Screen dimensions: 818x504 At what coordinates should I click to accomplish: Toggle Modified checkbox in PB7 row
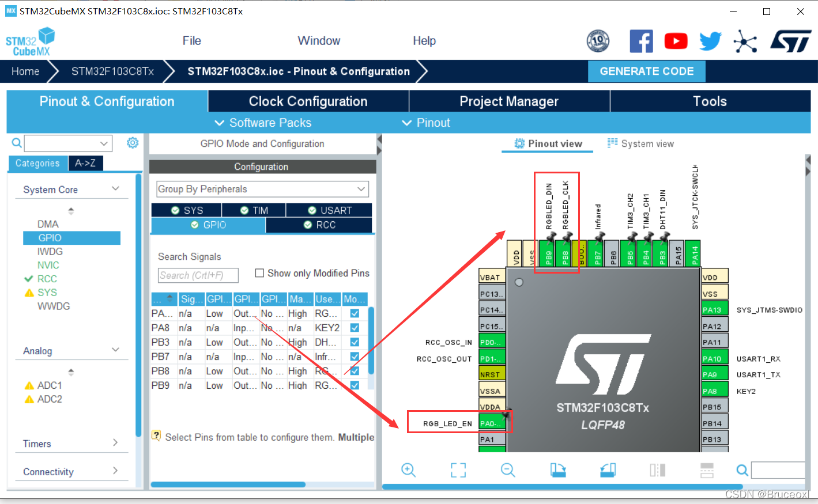[355, 357]
